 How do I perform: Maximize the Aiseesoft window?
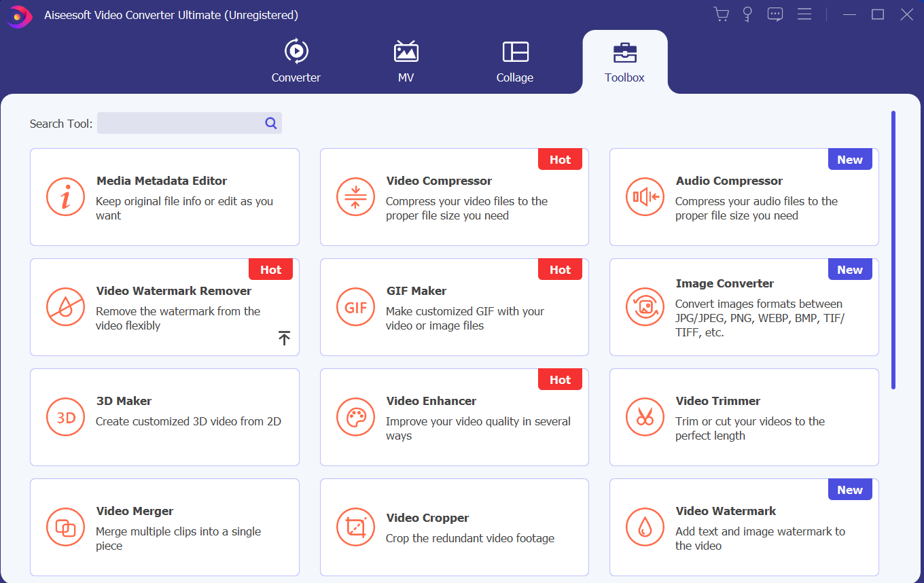pyautogui.click(x=878, y=14)
